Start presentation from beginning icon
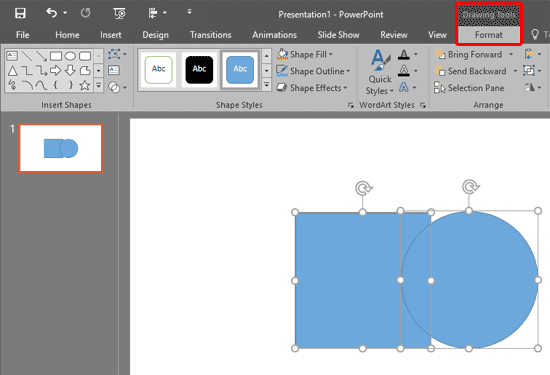This screenshot has height=375, width=550. click(x=120, y=13)
